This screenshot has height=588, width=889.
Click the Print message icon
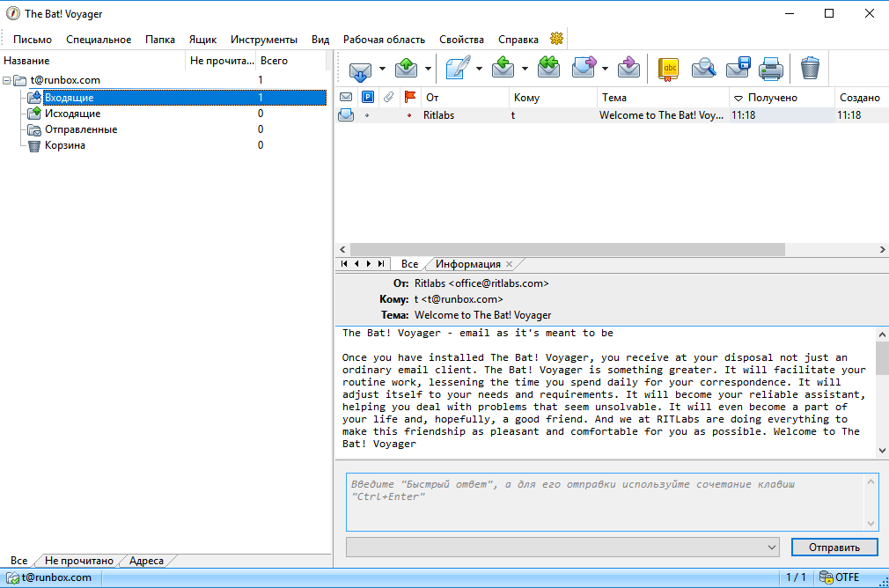[771, 69]
